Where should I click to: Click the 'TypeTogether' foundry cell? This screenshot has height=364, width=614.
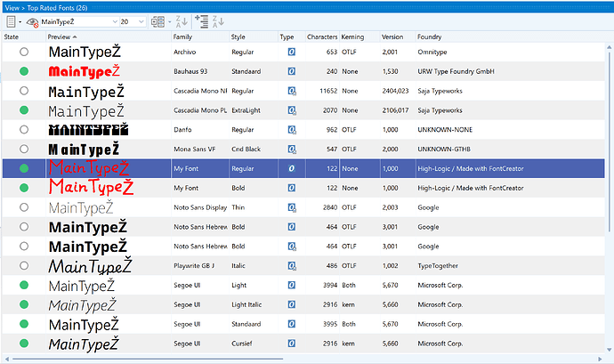click(x=438, y=265)
